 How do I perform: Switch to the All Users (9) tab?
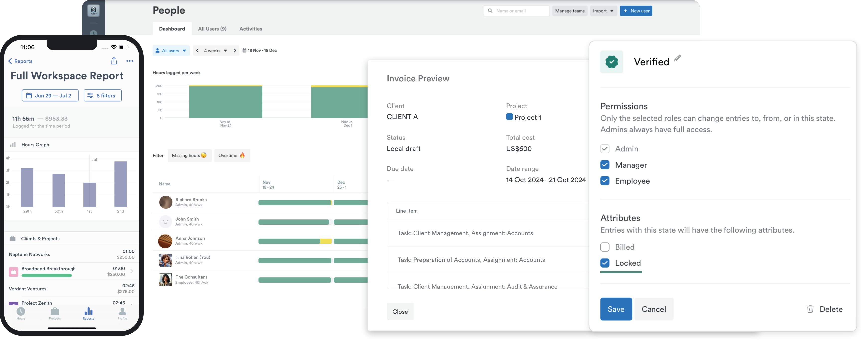tap(212, 29)
